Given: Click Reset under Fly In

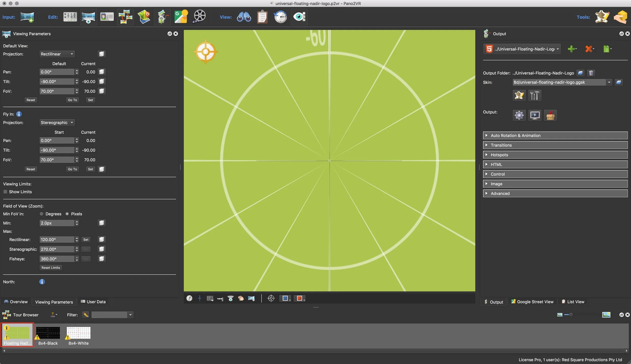Looking at the screenshot, I should (x=31, y=169).
